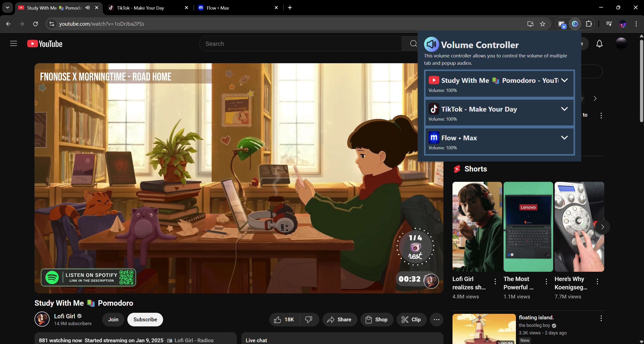Screen dimensions: 644x344
Task: Open the Chrome three-dot menu
Action: tap(636, 24)
